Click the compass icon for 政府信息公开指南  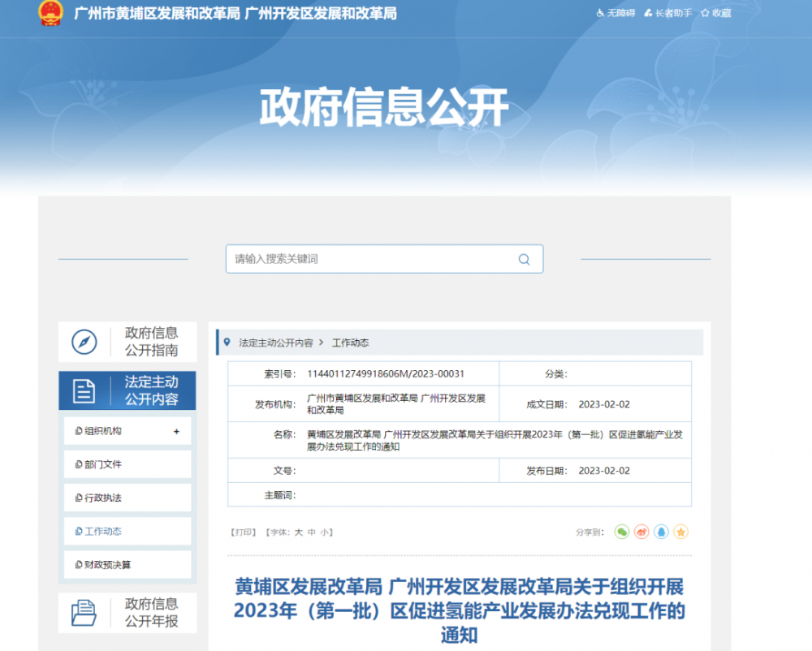(x=84, y=342)
